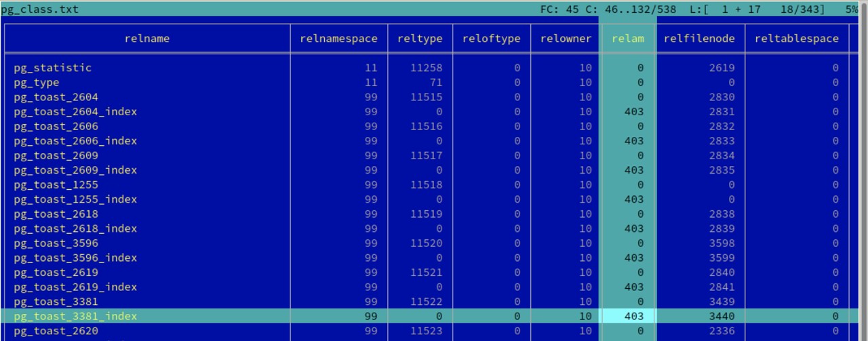Click relnamespace value 11 for pg_statistic
The height and width of the screenshot is (341, 868).
pos(371,68)
